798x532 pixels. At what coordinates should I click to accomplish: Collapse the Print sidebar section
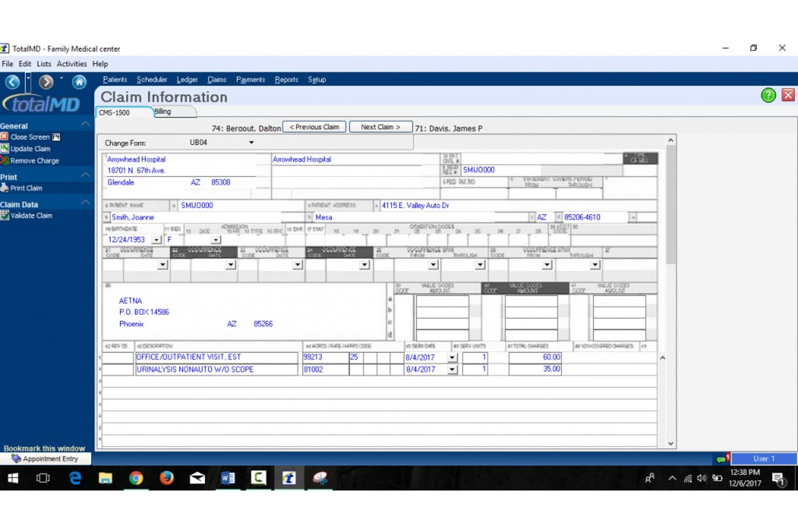coord(85,175)
